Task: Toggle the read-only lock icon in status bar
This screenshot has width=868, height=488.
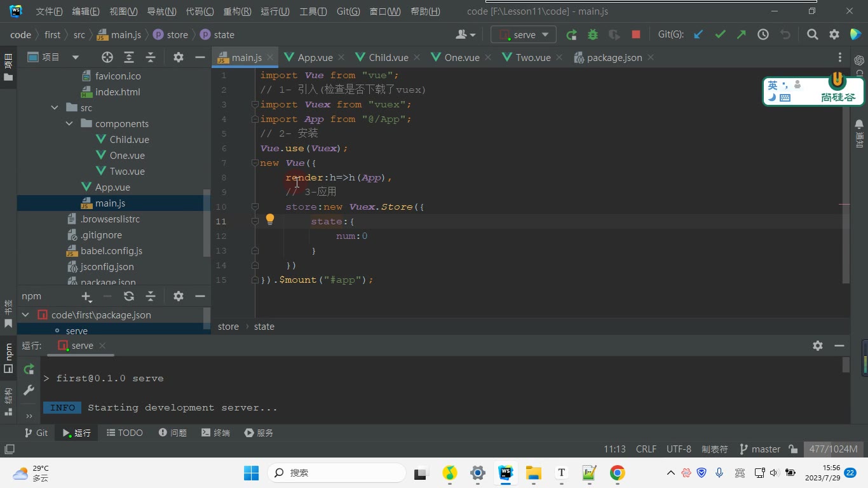Action: [793, 449]
